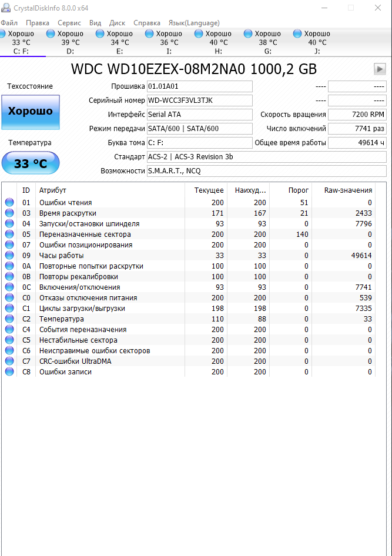
Task: Open the Диск menu
Action: 118,23
